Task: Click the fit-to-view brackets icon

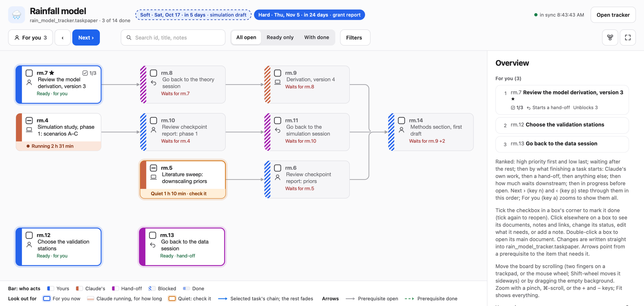Action: pos(628,38)
